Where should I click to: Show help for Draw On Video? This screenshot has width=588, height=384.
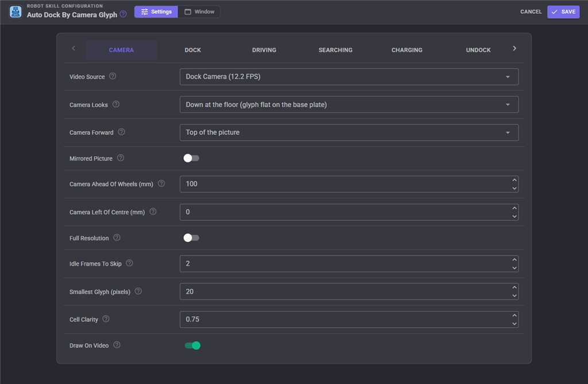[x=117, y=344]
